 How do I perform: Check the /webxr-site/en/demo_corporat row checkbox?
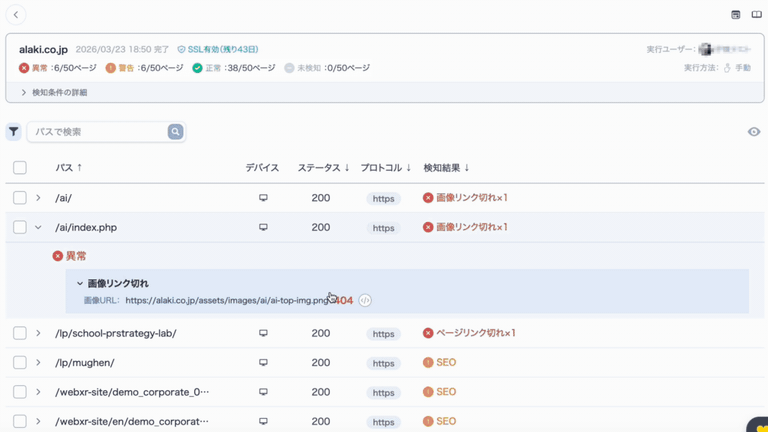(x=20, y=421)
